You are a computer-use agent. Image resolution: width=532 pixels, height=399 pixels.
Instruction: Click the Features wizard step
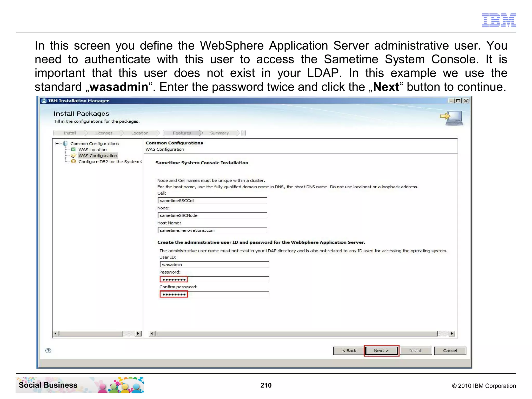[182, 133]
